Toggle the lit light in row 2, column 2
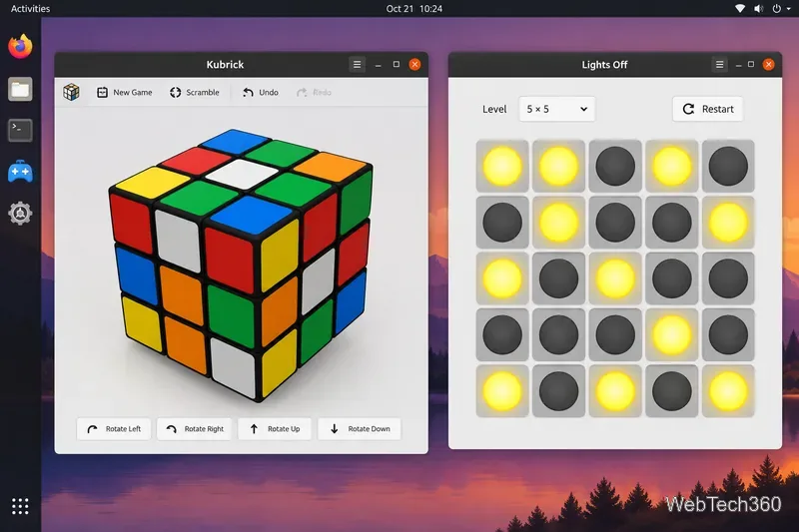The height and width of the screenshot is (532, 799). 559,223
